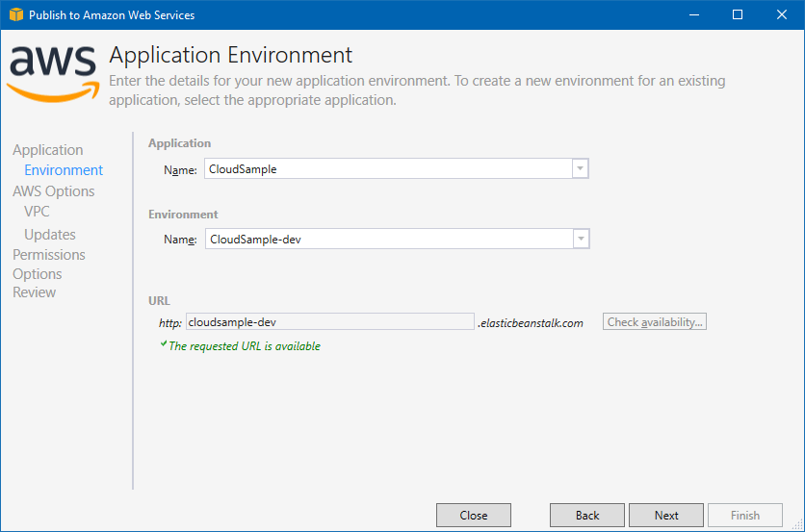Click the disabled Finish button

(x=745, y=515)
